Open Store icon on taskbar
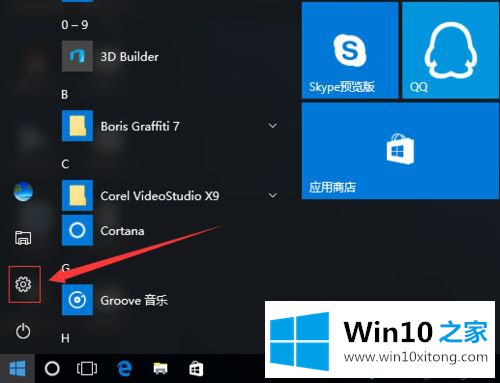This screenshot has width=500, height=383. click(196, 369)
